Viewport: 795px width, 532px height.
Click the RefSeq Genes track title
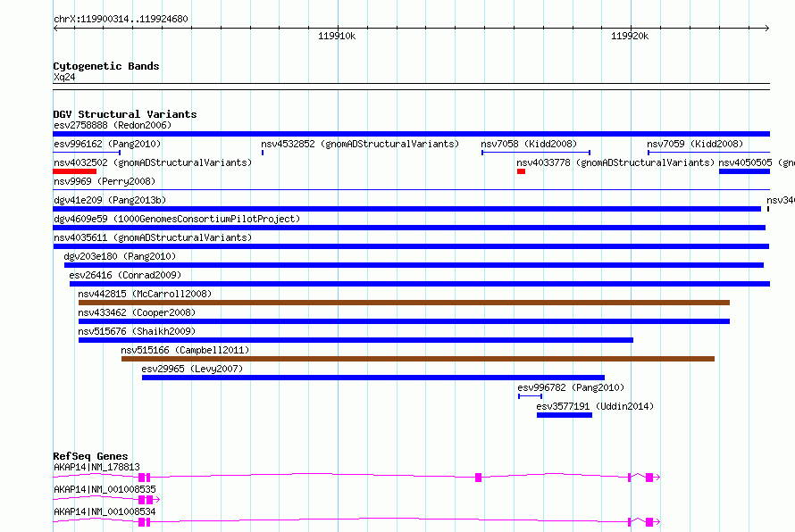[90, 456]
